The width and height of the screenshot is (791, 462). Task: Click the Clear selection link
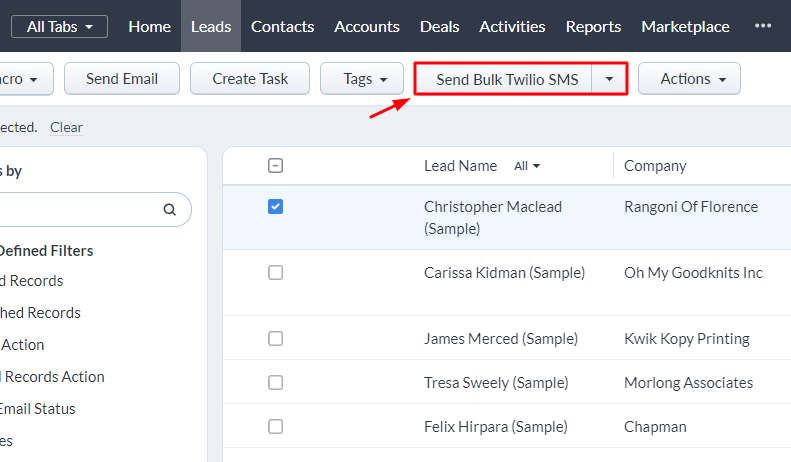(x=66, y=127)
